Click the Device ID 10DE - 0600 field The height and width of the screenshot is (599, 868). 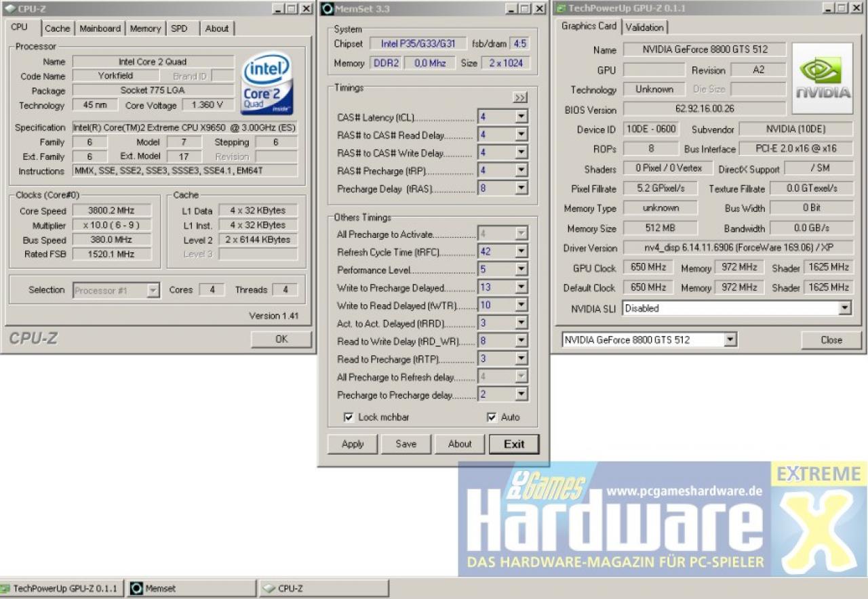[x=651, y=129]
